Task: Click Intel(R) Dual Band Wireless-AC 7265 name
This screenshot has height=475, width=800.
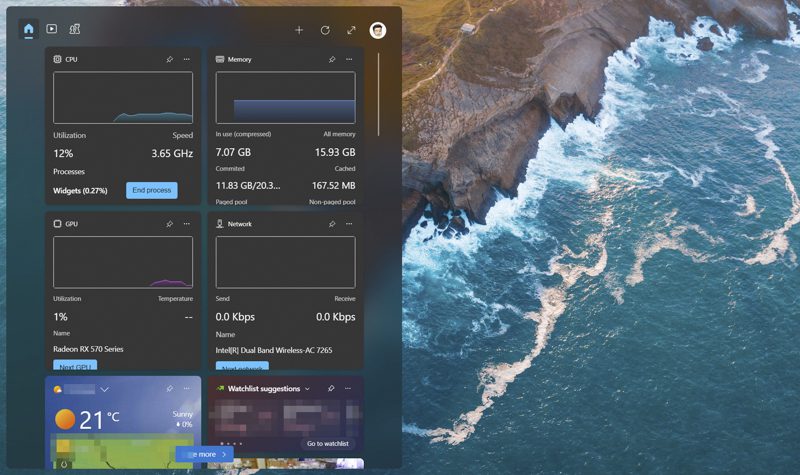Action: [x=273, y=350]
